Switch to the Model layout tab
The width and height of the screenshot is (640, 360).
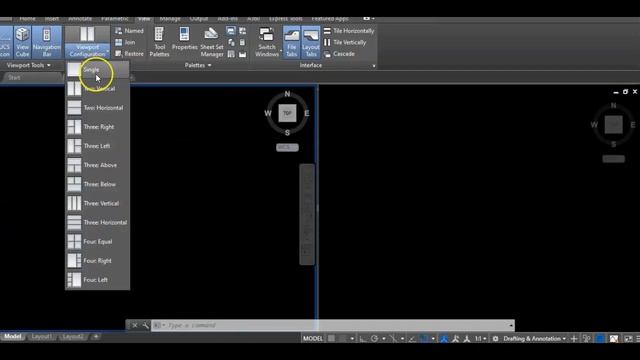[x=13, y=337]
